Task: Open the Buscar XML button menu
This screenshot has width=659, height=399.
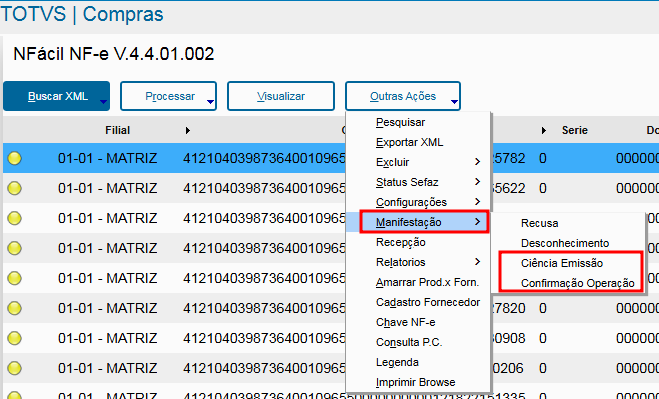Action: click(56, 96)
